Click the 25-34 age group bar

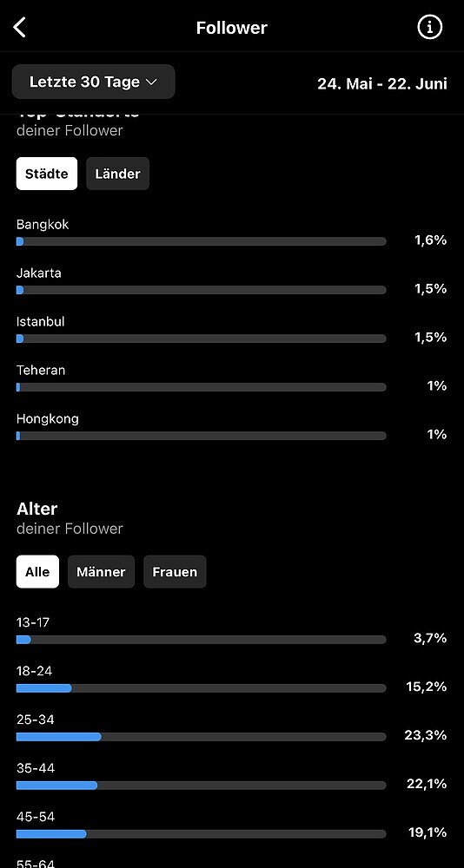[202, 737]
